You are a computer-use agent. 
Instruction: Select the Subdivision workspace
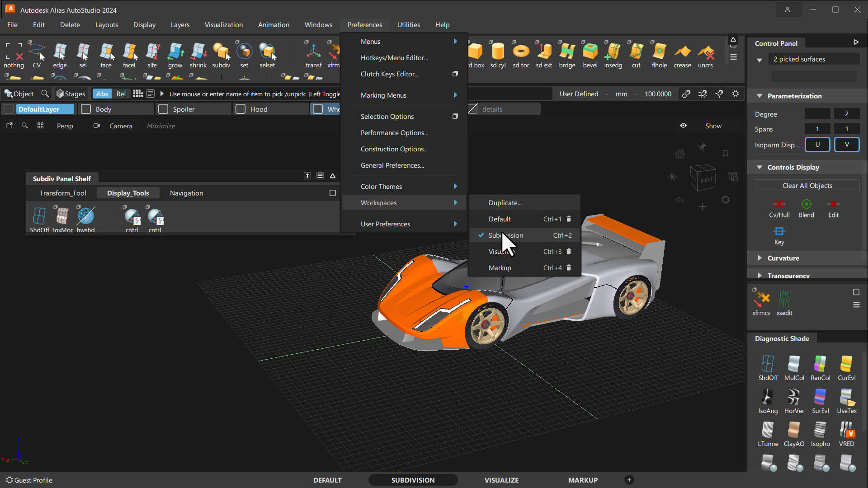(505, 235)
